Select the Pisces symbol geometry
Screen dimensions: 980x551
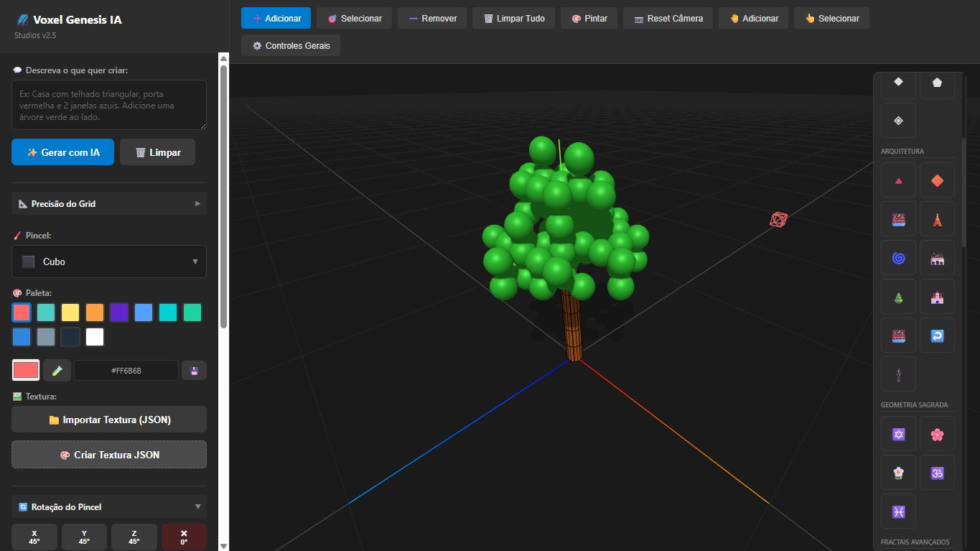point(898,511)
